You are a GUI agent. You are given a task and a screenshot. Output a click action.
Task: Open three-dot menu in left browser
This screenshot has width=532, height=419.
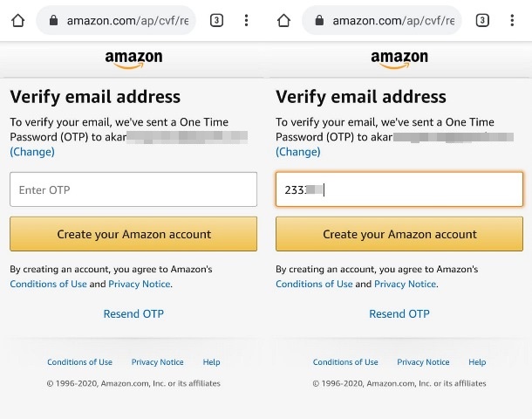[x=246, y=21]
